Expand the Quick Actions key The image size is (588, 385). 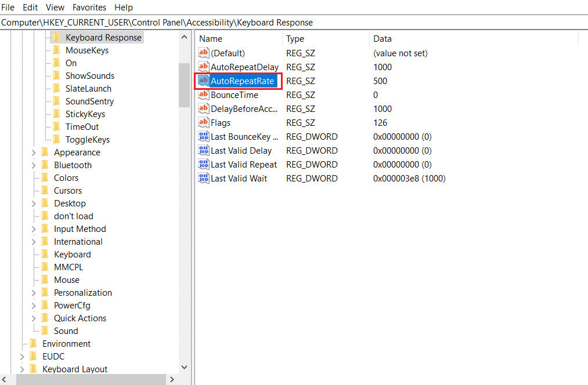[x=33, y=318]
